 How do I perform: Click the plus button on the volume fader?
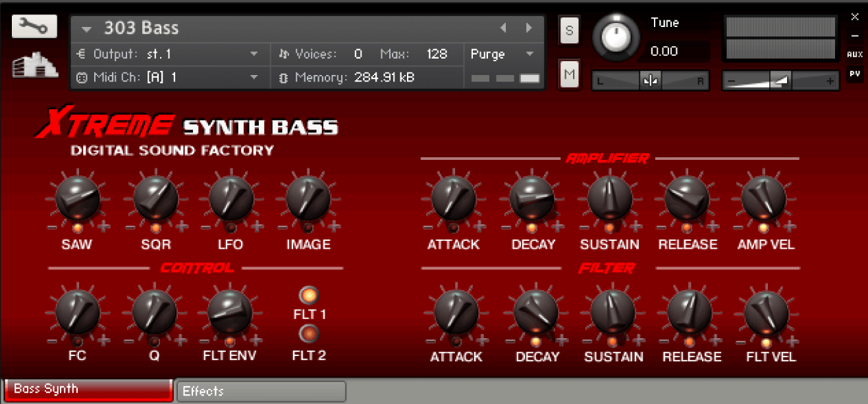click(831, 81)
